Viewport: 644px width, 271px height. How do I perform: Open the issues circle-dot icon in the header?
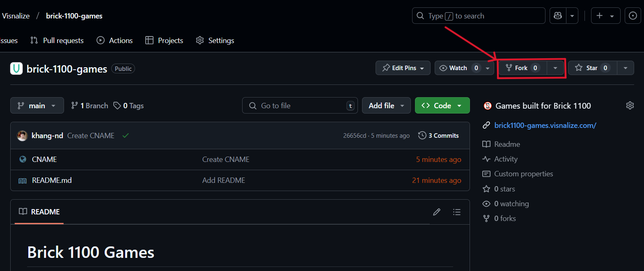pos(633,16)
